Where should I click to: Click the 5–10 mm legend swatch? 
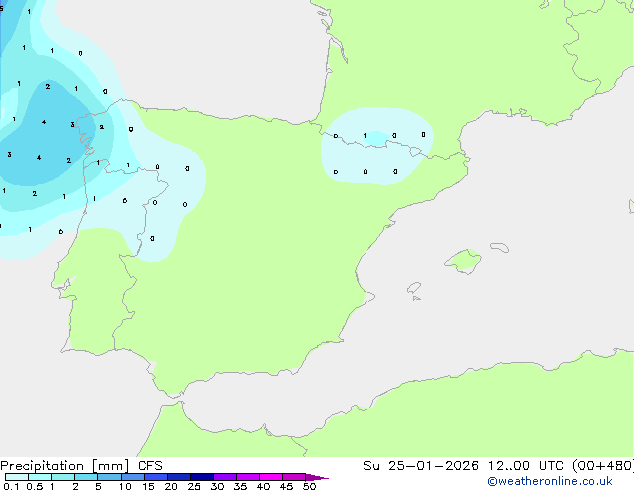[109, 477]
